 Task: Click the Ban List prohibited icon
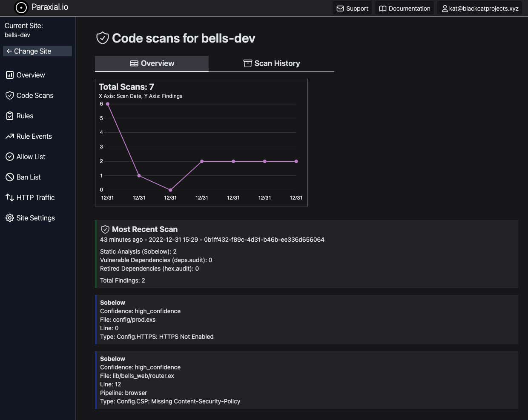point(10,177)
